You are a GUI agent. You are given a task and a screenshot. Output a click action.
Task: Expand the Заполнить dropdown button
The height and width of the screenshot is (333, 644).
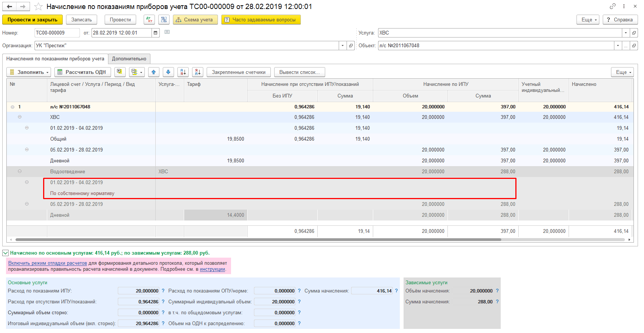coord(30,72)
